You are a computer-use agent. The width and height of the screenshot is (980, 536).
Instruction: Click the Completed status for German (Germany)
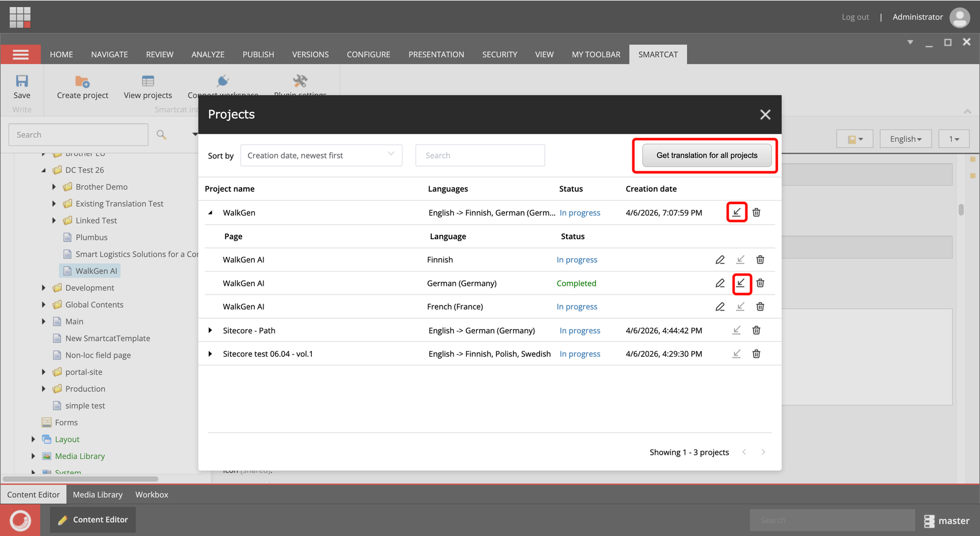tap(576, 284)
